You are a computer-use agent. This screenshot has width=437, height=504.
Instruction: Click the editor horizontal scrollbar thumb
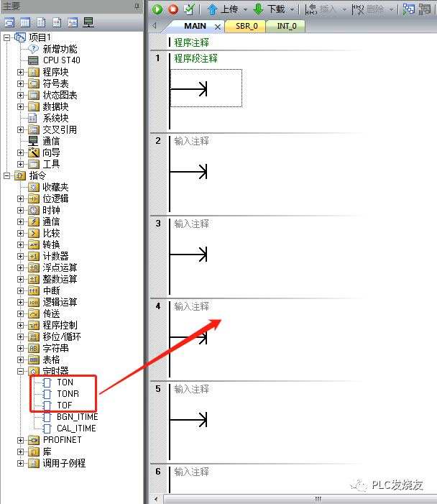pyautogui.click(x=300, y=499)
